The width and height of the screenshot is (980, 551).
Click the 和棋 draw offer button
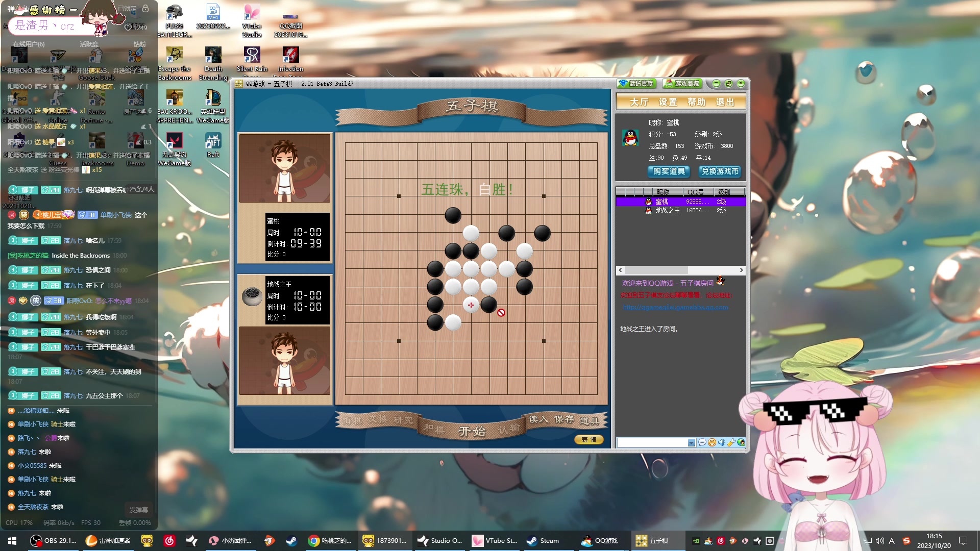[435, 429]
